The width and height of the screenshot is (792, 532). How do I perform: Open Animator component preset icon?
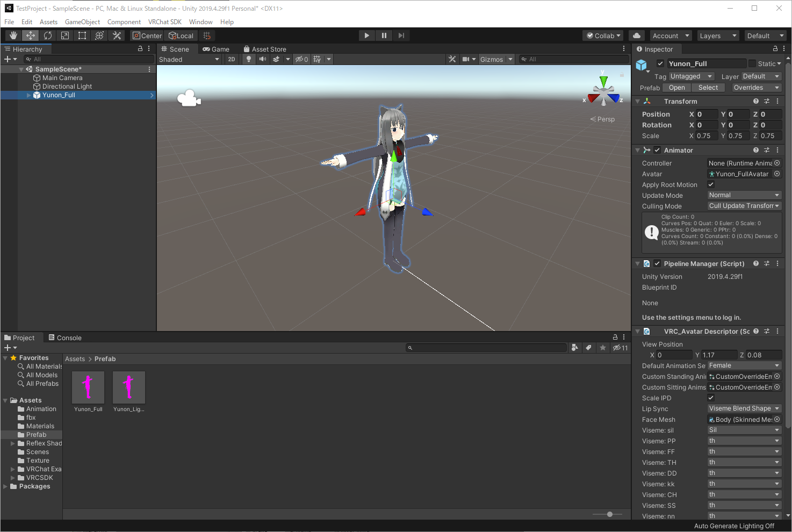click(767, 150)
